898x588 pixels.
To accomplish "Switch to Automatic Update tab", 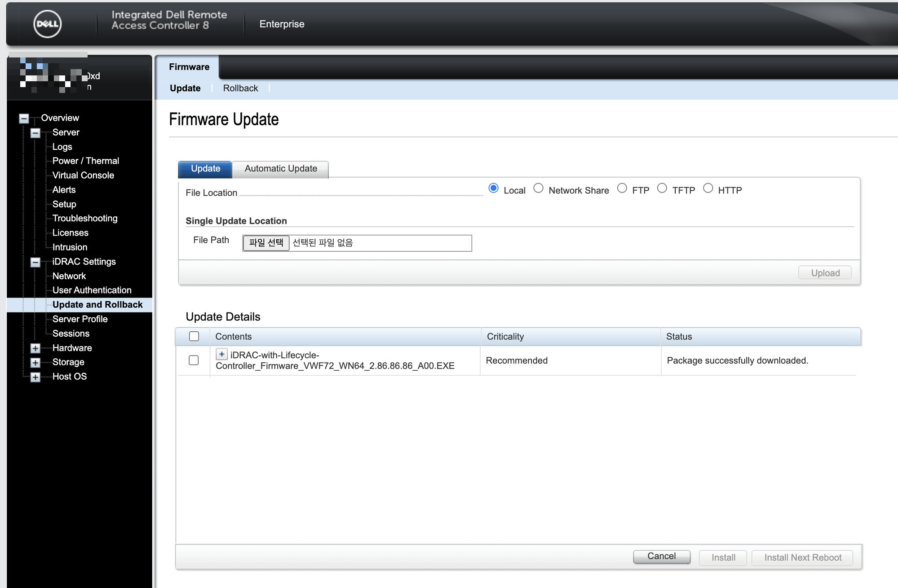I will pos(281,169).
